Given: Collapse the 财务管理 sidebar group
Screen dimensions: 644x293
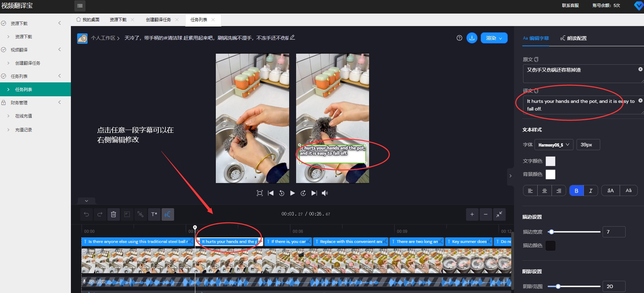Looking at the screenshot, I should 59,103.
